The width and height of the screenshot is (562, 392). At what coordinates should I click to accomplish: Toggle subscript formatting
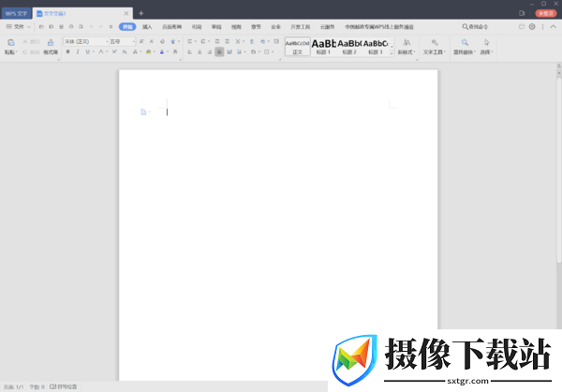tap(125, 51)
